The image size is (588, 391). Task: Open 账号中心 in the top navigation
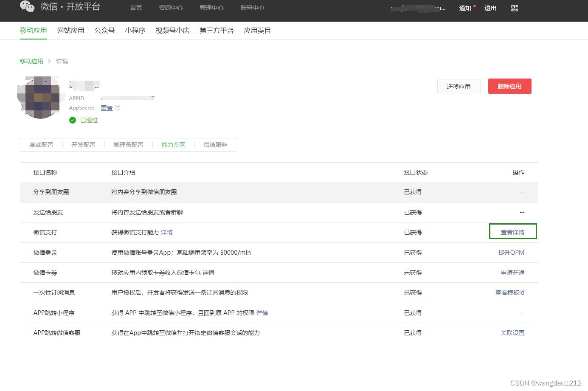coord(252,8)
